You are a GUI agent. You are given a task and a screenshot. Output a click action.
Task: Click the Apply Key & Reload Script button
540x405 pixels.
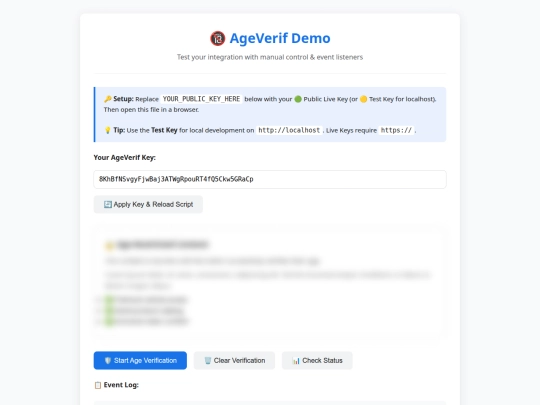[148, 204]
